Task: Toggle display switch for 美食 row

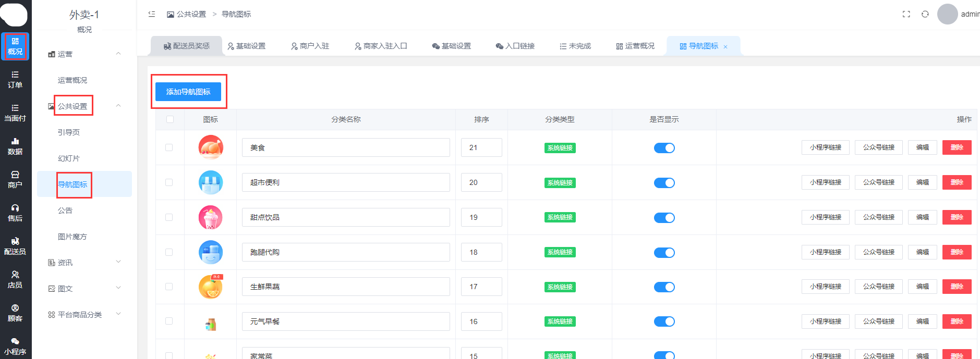Action: (x=664, y=148)
